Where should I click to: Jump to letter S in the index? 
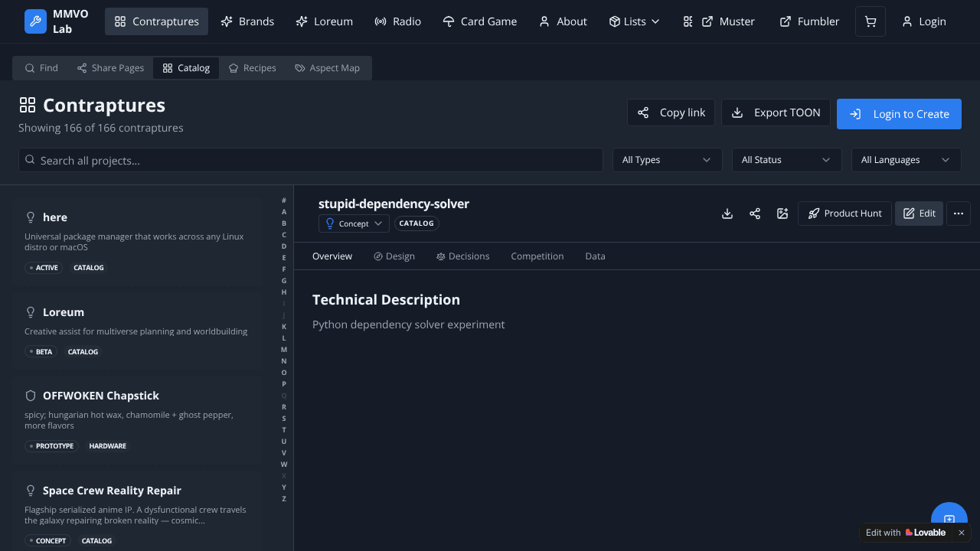tap(284, 419)
